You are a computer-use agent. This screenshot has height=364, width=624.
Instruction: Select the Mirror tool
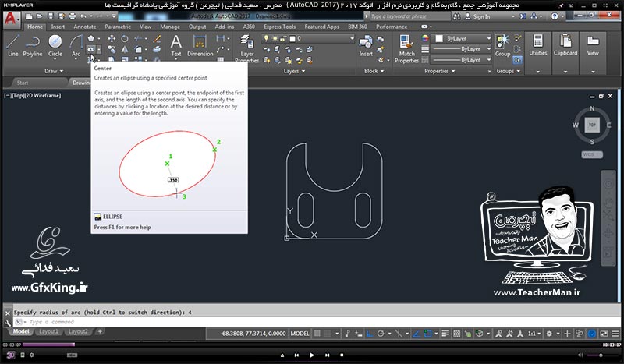[125, 49]
